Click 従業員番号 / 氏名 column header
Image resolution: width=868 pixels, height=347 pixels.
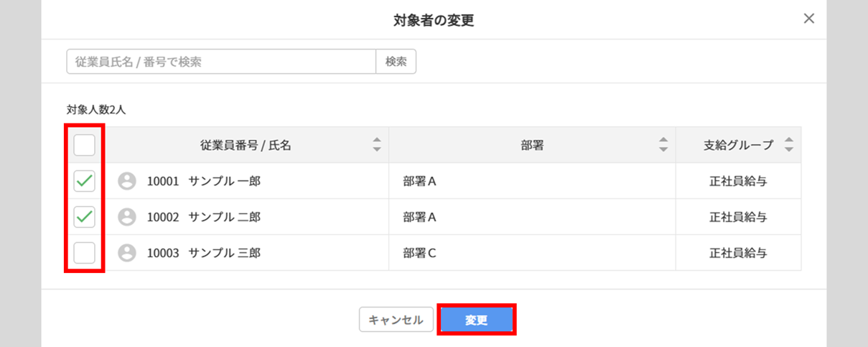point(246,145)
